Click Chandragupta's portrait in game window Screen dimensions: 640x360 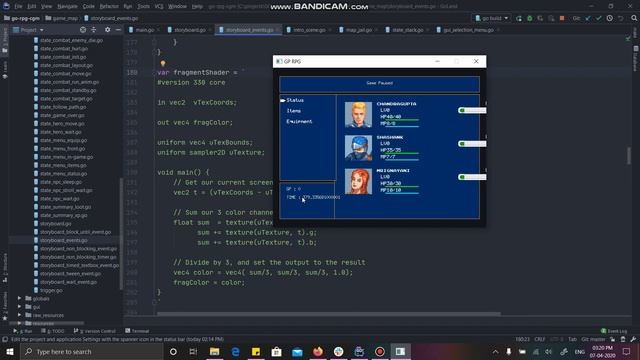pyautogui.click(x=358, y=115)
